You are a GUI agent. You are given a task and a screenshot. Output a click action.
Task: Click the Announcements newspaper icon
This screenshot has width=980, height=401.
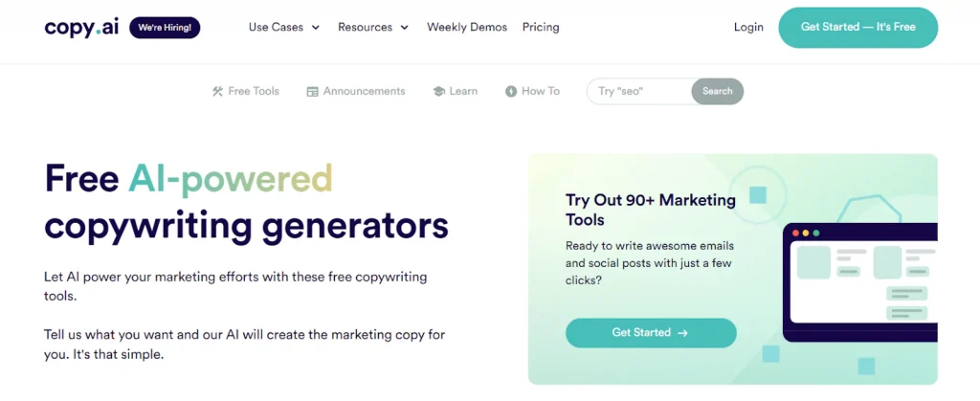coord(313,91)
